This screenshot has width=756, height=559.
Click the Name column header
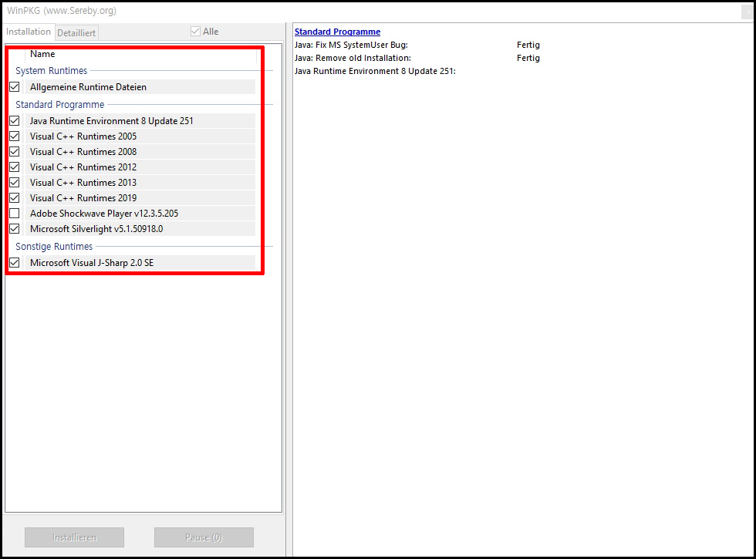[140, 54]
